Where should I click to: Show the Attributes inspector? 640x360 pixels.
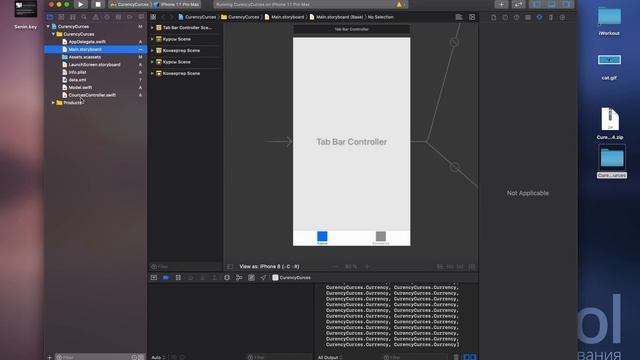coord(539,18)
